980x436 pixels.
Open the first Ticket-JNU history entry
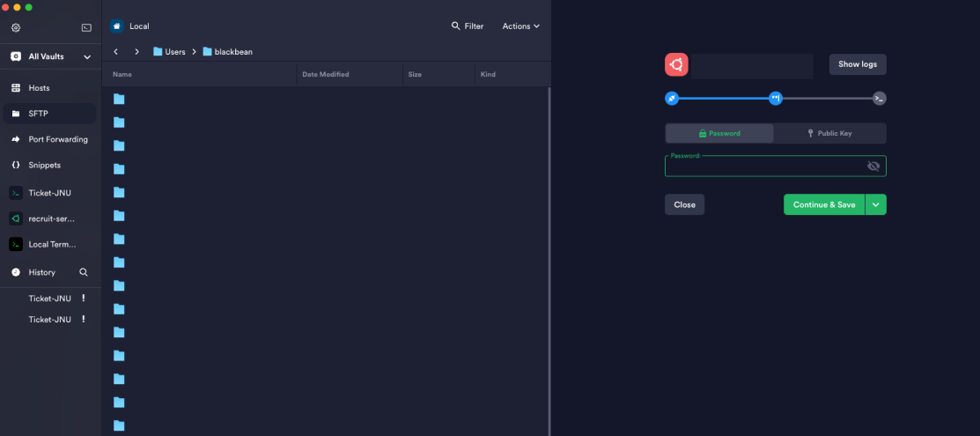(50, 299)
